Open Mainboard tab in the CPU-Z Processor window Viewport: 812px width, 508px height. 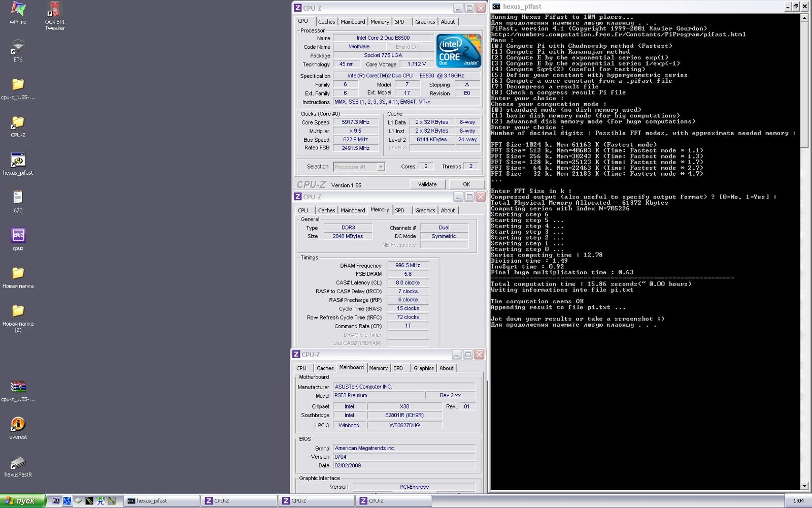[x=353, y=22]
